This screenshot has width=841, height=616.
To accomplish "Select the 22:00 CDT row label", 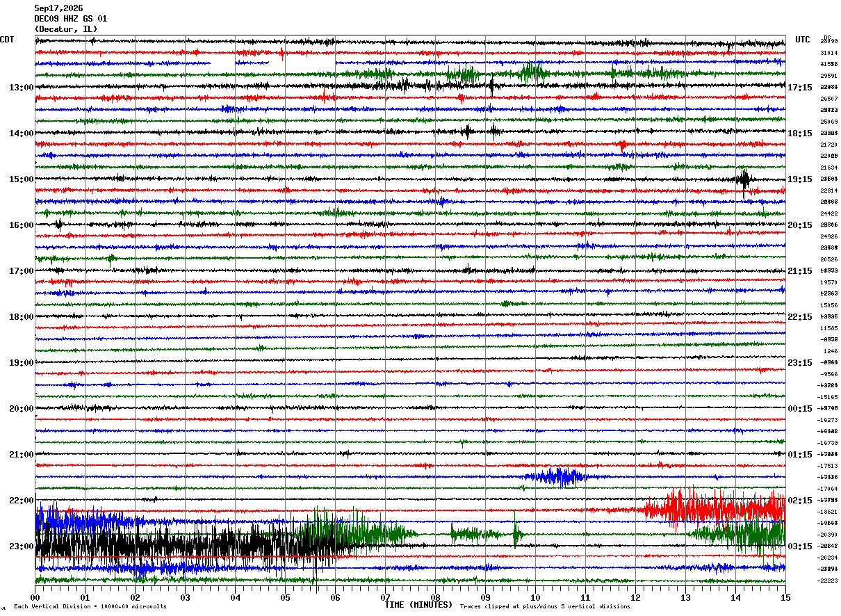I will pos(21,501).
